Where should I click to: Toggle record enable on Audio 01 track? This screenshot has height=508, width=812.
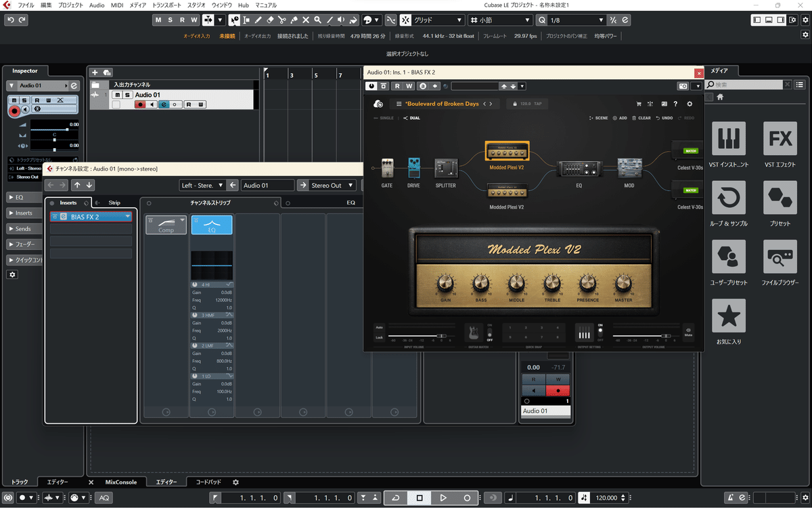click(140, 104)
